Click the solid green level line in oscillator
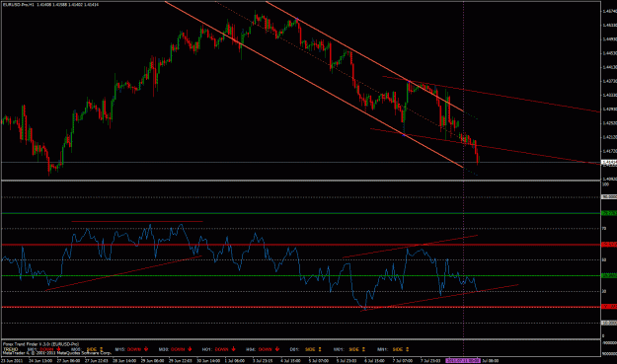This screenshot has height=364, width=617. [301, 213]
